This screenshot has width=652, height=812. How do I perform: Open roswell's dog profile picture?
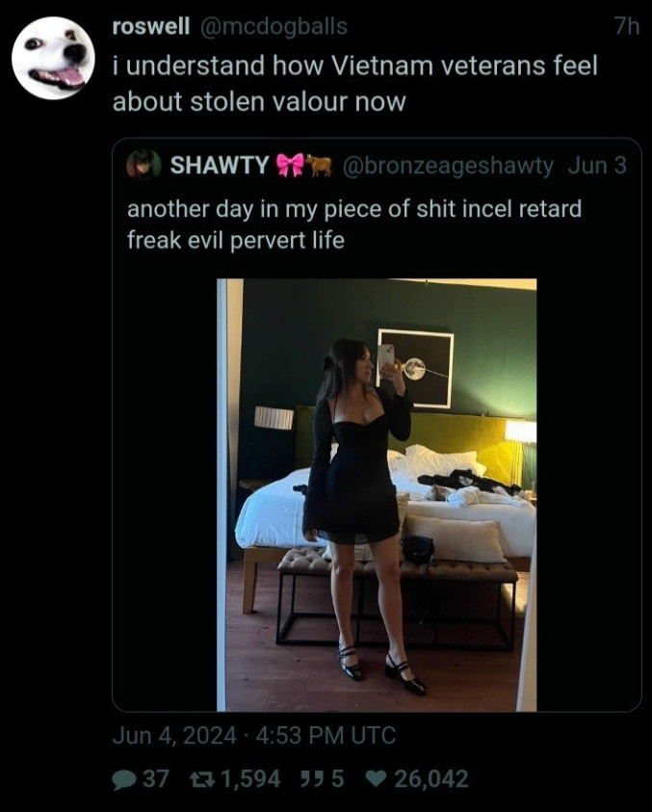click(53, 58)
